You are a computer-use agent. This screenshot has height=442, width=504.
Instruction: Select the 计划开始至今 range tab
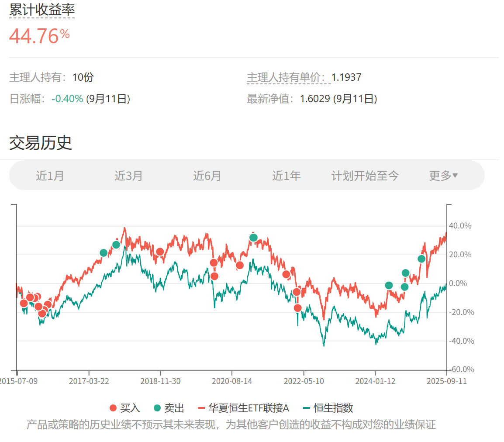point(365,176)
